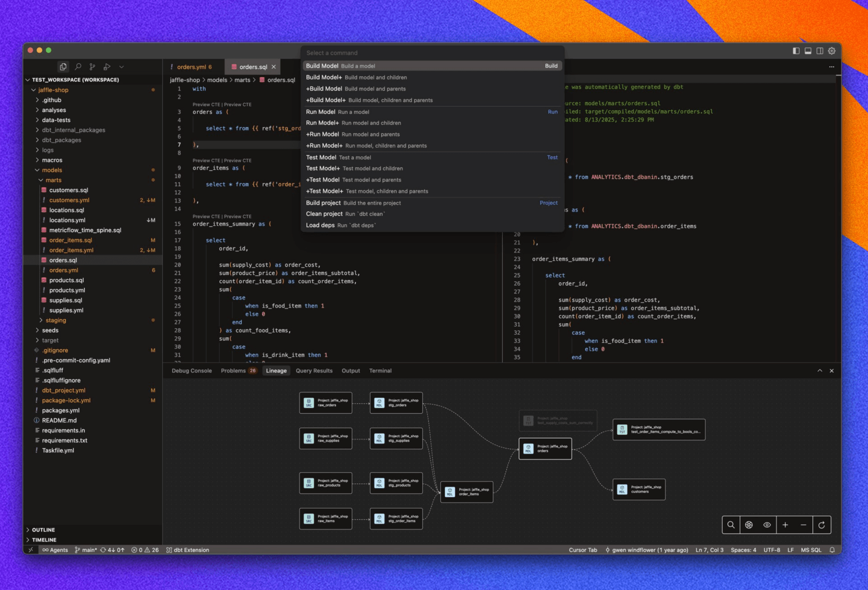Click the Agents toggle in the status bar
Image resolution: width=868 pixels, height=590 pixels.
click(x=55, y=550)
